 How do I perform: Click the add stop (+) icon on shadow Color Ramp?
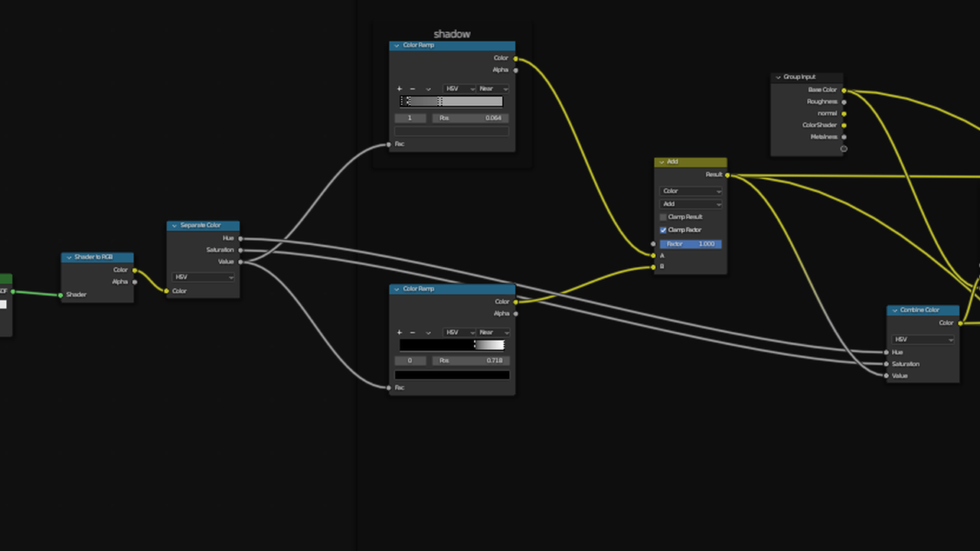coord(398,89)
